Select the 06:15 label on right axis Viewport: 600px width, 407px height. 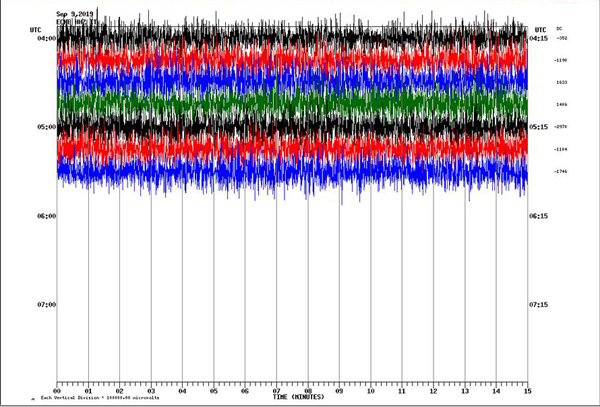pos(538,216)
